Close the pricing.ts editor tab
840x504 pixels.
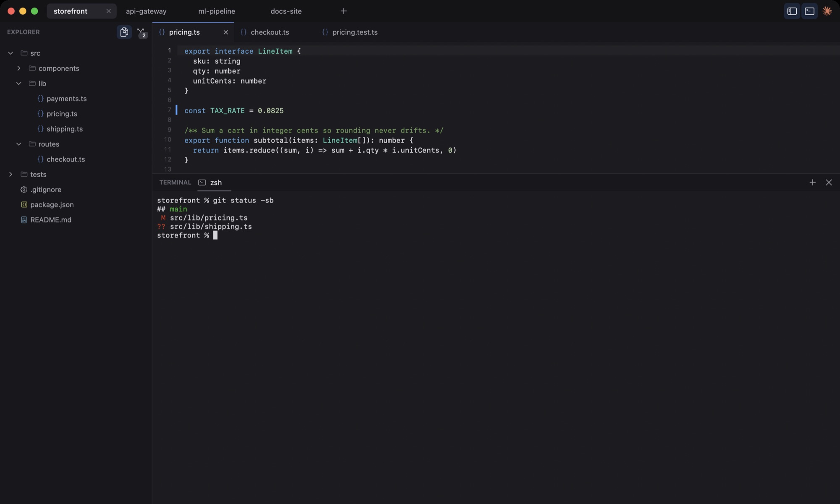226,32
